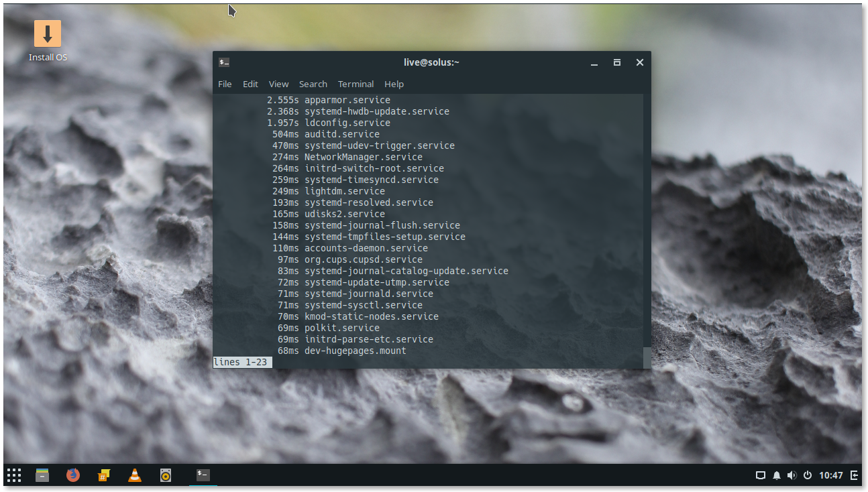
Task: Click the systemd-timesyncd.service line
Action: 356,180
